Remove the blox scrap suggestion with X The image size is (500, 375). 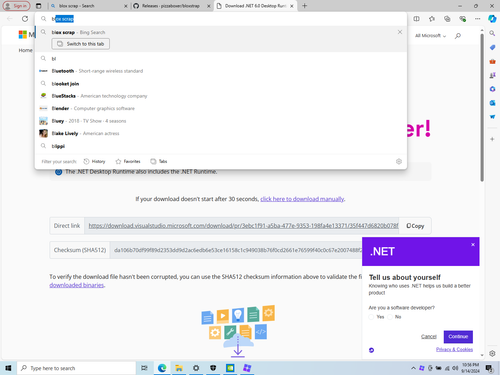click(x=400, y=32)
